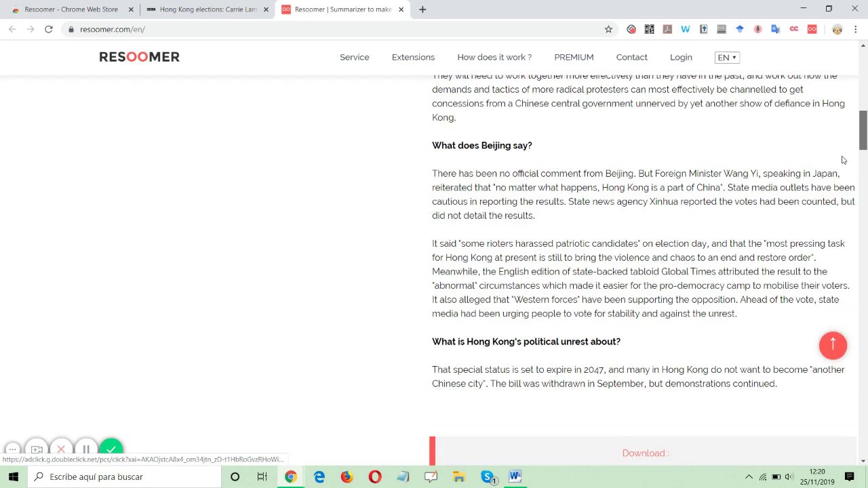Go to the PREMIUM page
Screen dimensions: 868x488
click(574, 58)
